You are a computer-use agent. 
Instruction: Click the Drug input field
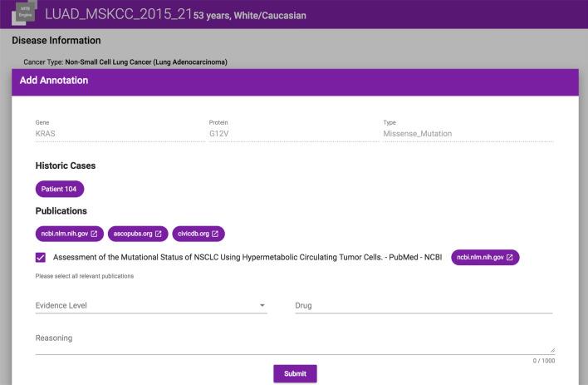[424, 305]
